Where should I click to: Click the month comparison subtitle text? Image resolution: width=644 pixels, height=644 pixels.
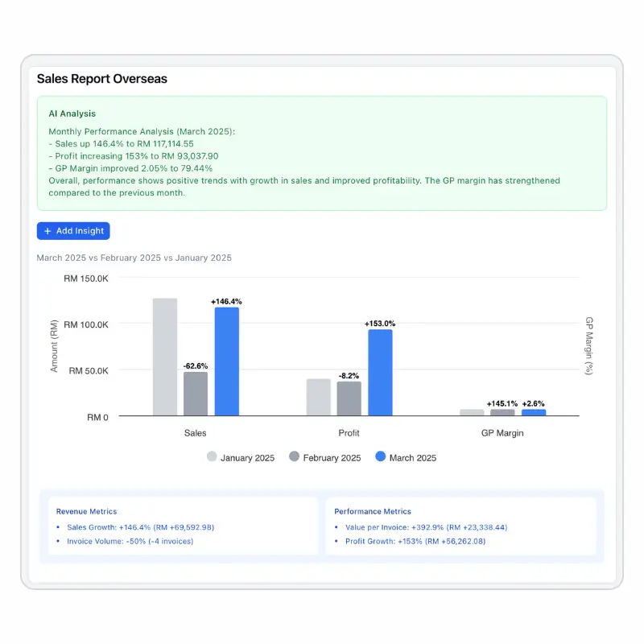point(134,258)
